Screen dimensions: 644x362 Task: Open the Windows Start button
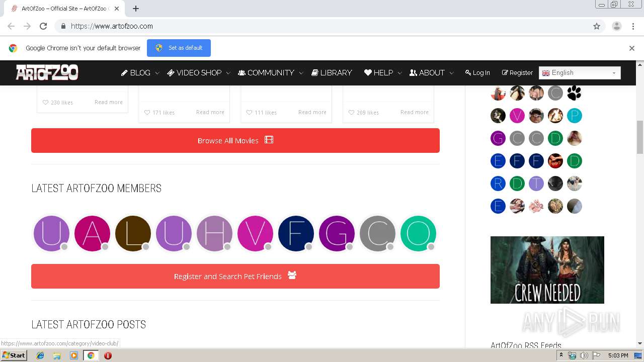[14, 355]
